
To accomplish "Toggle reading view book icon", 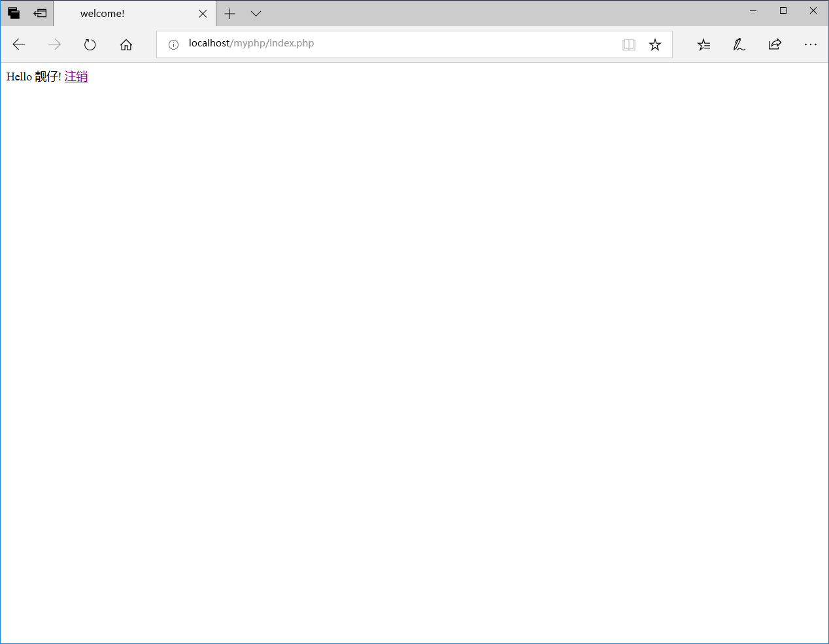I will [x=629, y=44].
